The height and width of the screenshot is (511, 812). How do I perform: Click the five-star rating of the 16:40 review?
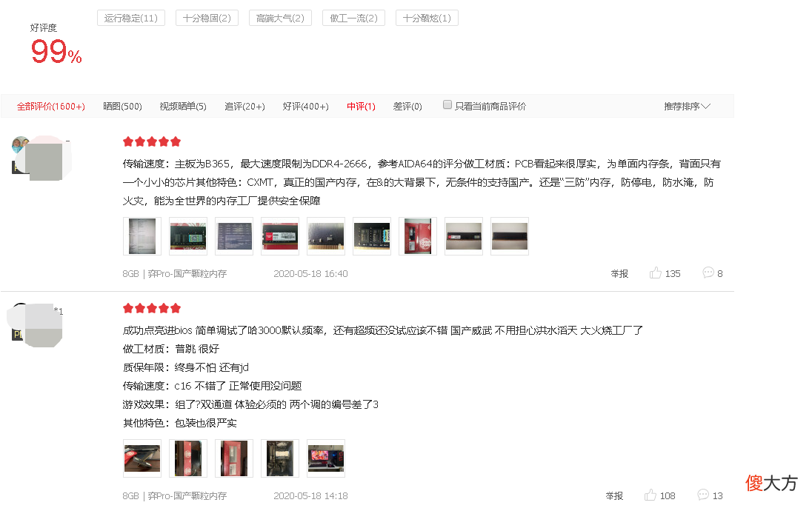[x=152, y=141]
